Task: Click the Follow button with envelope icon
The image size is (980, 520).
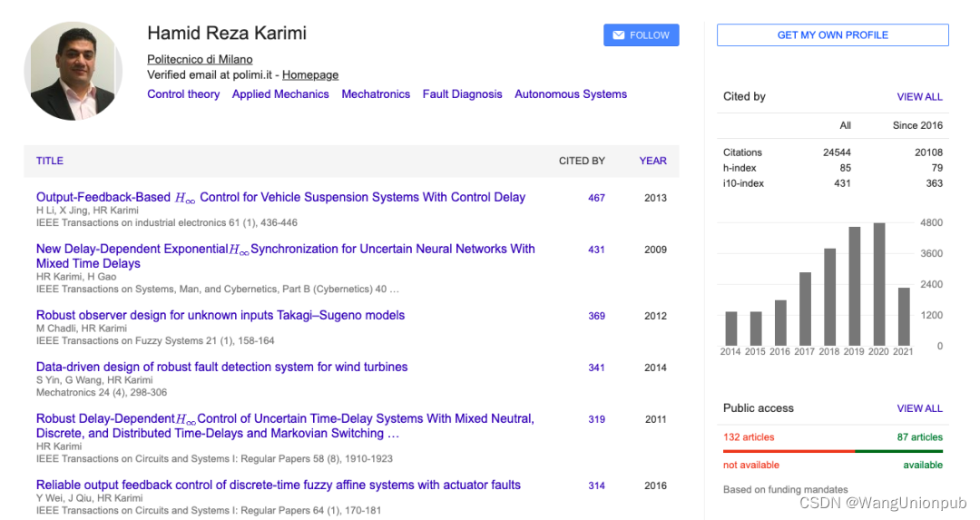Action: pyautogui.click(x=641, y=35)
